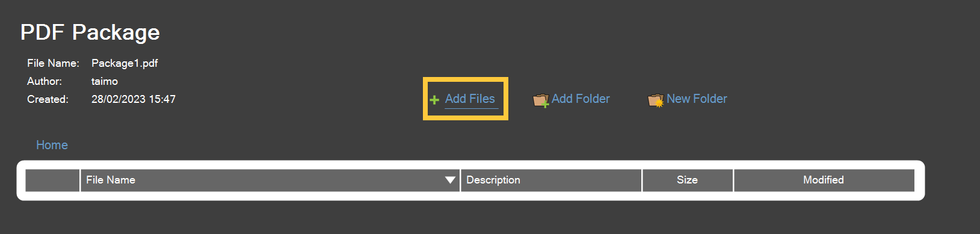
Task: Sort by the Modified column header
Action: (824, 180)
